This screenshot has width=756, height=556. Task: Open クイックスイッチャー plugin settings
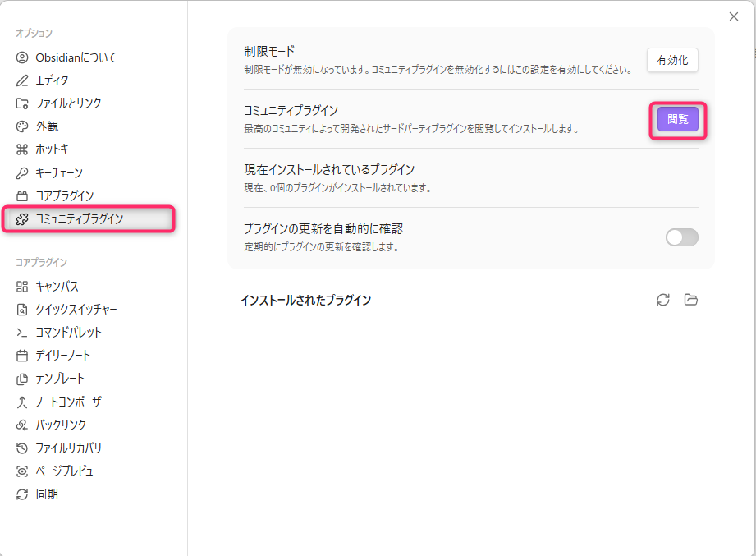pyautogui.click(x=76, y=310)
